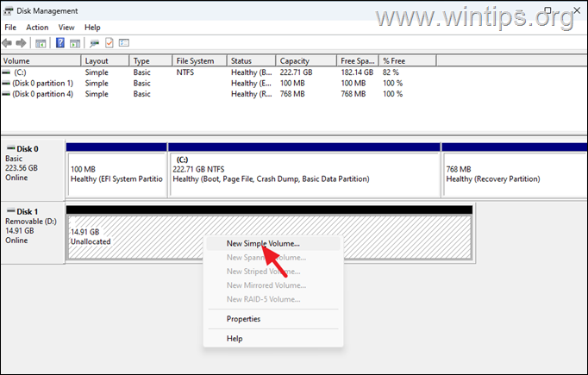The width and height of the screenshot is (588, 375).
Task: Open the Action menu
Action: coord(37,28)
